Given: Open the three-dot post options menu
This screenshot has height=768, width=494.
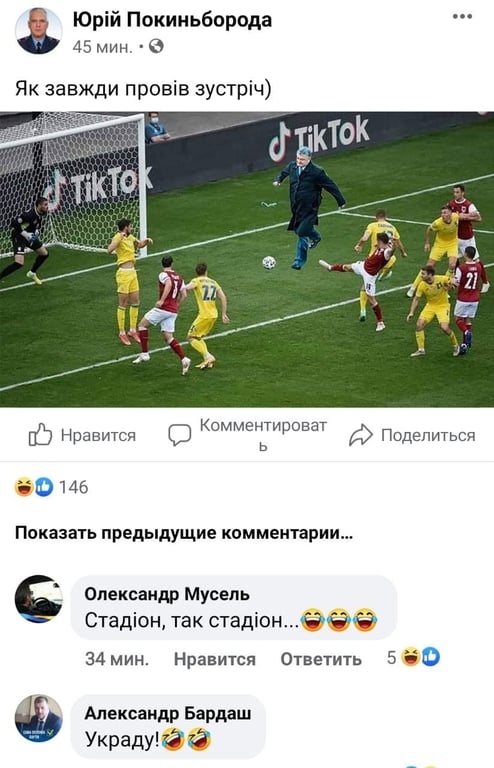Looking at the screenshot, I should pyautogui.click(x=462, y=17).
